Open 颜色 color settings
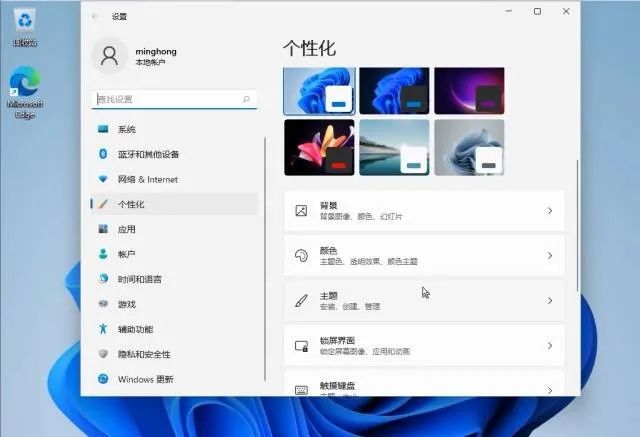The height and width of the screenshot is (437, 640). [424, 256]
